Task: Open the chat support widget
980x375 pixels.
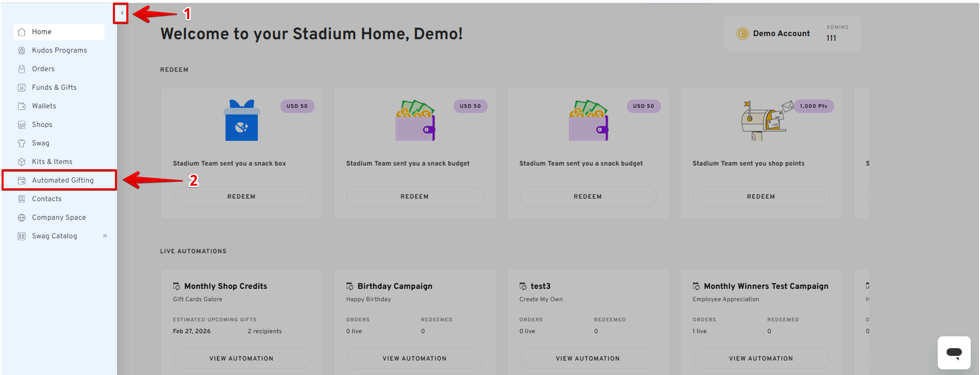Action: tap(954, 353)
